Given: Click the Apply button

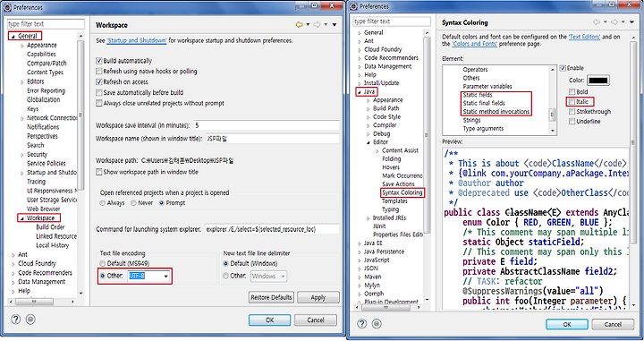Looking at the screenshot, I should point(318,297).
